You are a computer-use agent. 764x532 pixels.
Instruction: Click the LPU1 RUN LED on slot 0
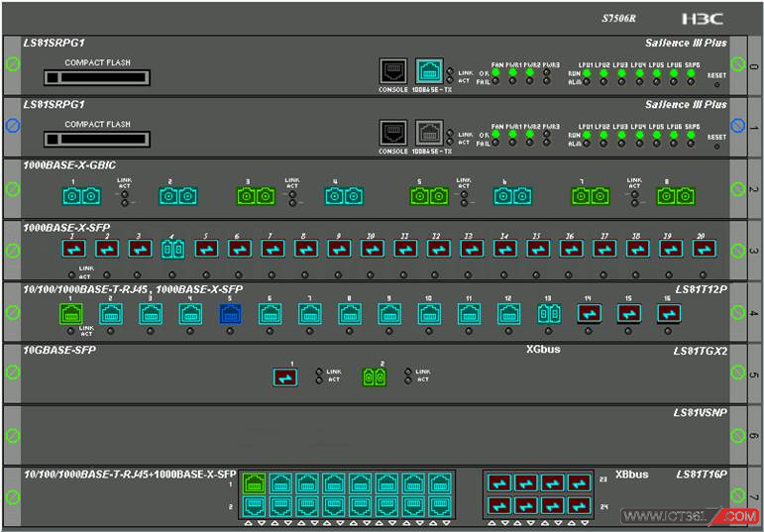(587, 72)
